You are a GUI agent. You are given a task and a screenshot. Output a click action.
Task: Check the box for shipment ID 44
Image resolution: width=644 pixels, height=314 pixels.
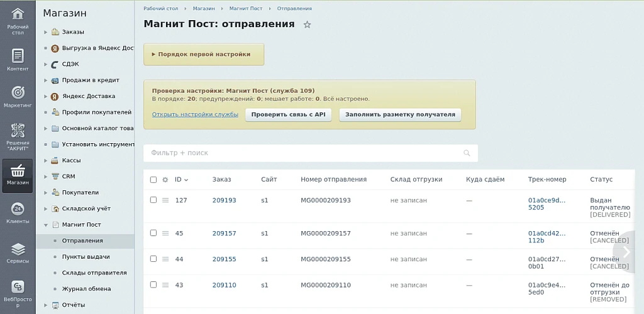coord(153,259)
